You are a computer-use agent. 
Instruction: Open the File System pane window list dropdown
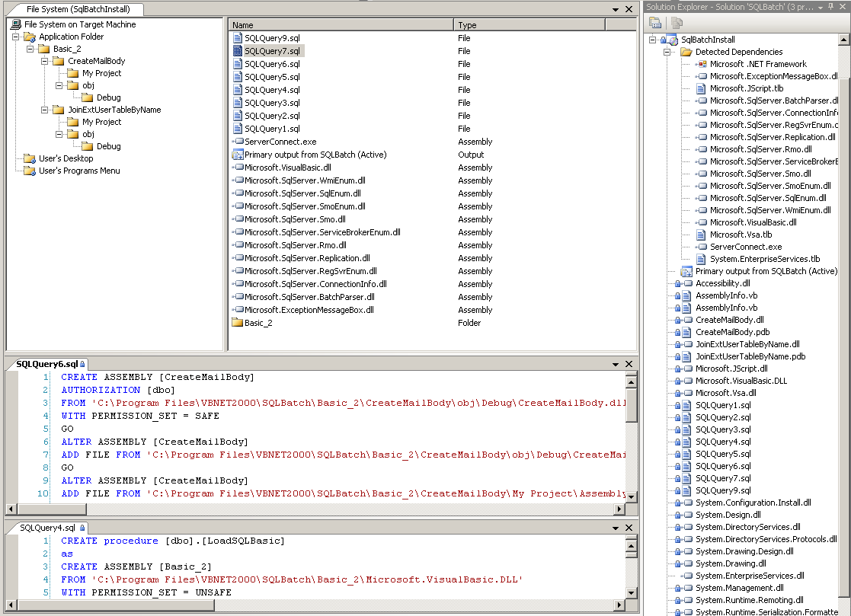coord(616,10)
